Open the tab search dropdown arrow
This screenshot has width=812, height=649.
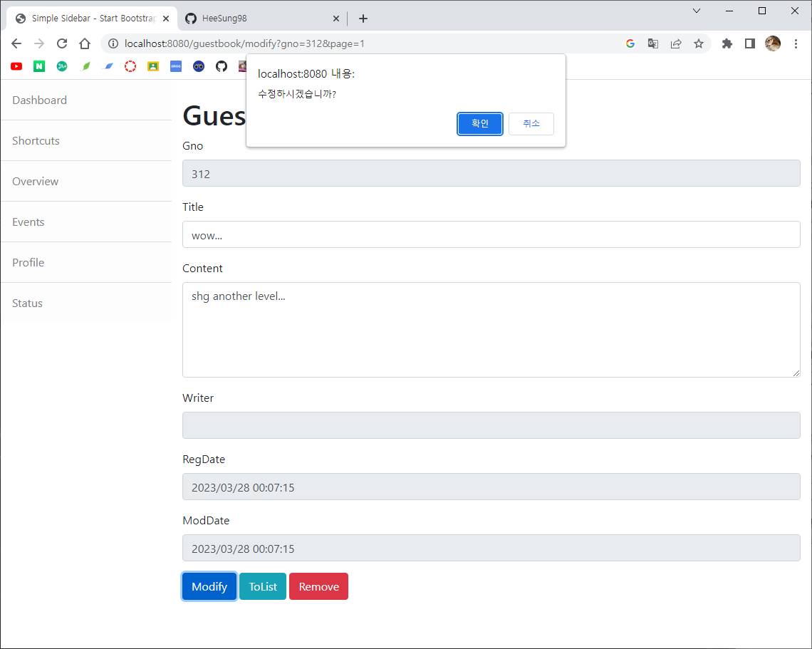coord(697,11)
